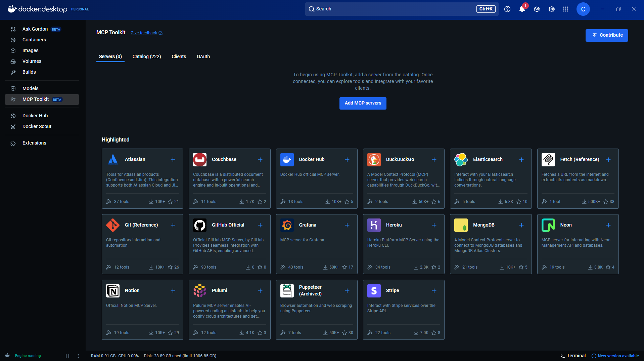The height and width of the screenshot is (361, 644).
Task: Add the DuckDuckGo server with plus icon
Action: [434, 160]
